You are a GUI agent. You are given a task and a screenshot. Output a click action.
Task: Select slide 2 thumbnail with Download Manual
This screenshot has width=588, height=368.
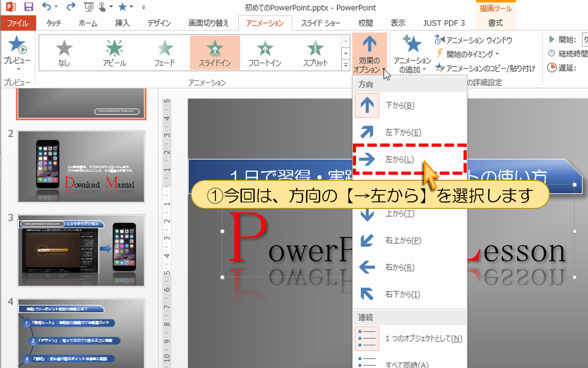click(81, 167)
